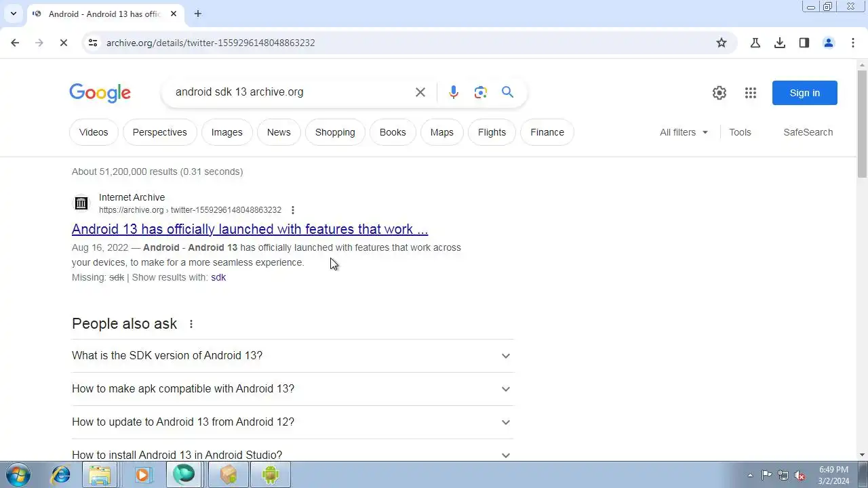
Task: Launch Internet Explorer from taskbar
Action: 61,474
